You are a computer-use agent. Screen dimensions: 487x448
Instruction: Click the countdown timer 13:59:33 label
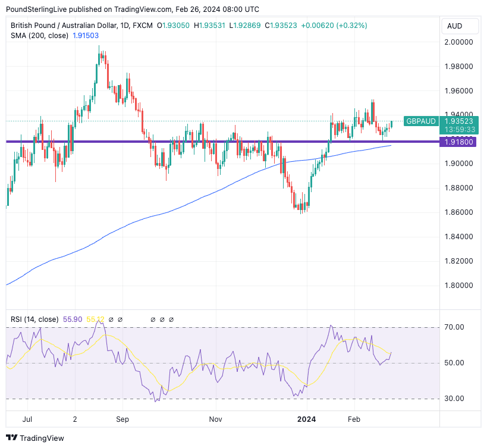click(x=460, y=129)
